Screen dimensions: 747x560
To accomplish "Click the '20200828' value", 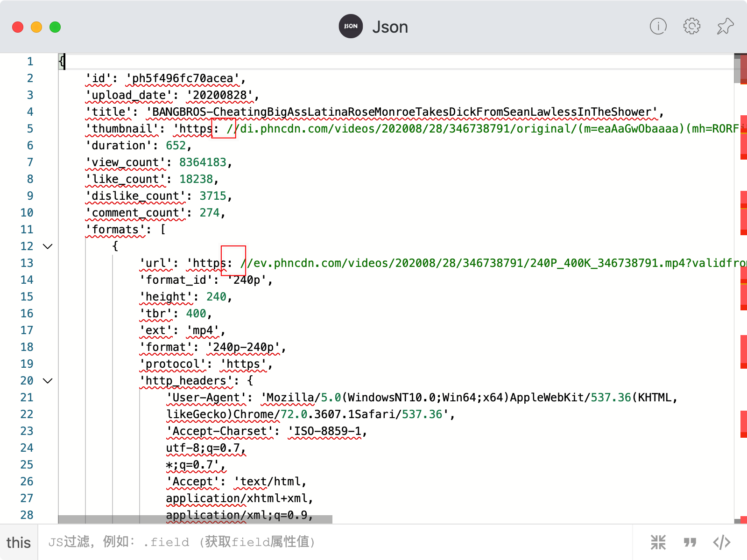I will click(220, 95).
